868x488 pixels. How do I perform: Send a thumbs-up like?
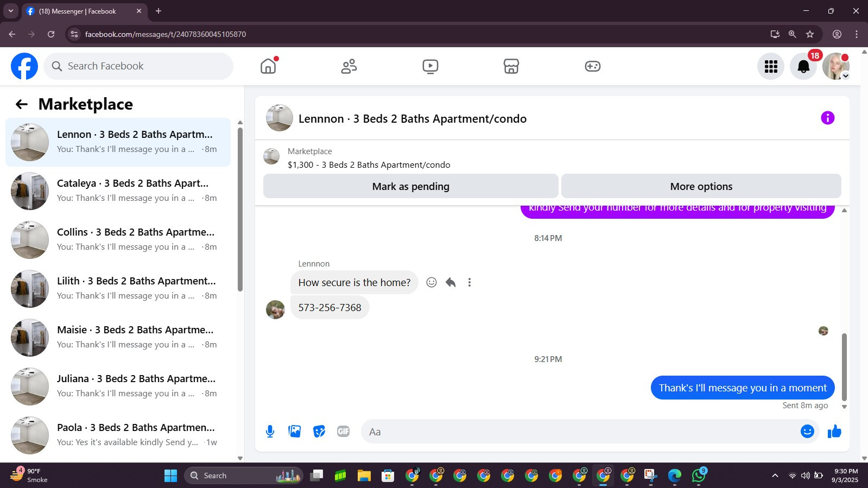[x=834, y=432]
